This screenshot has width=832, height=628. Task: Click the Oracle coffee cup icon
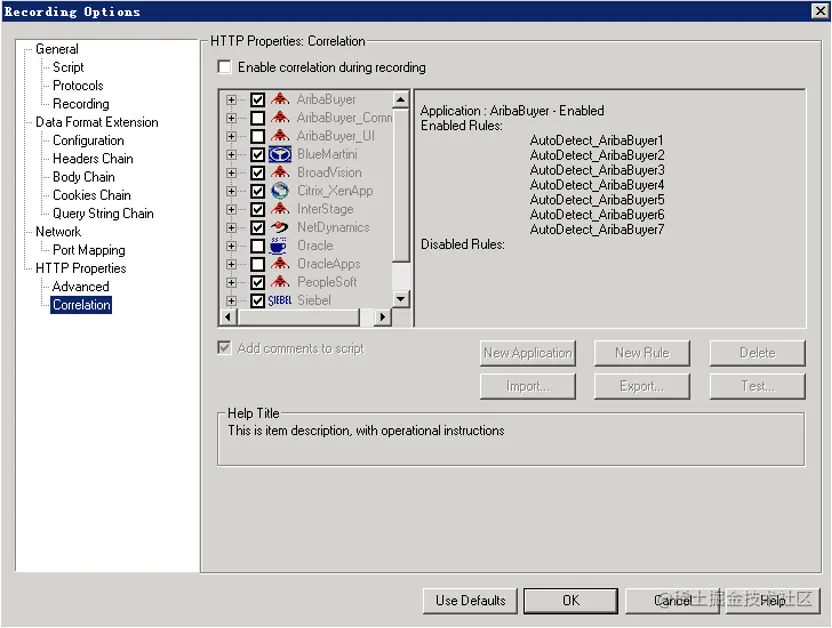click(279, 246)
